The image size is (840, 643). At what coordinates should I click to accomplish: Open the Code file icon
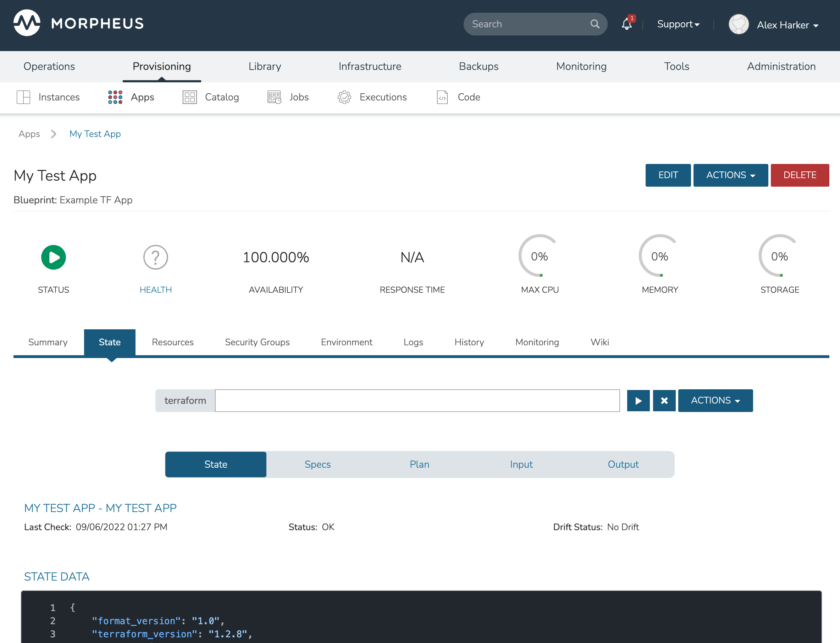coord(442,97)
